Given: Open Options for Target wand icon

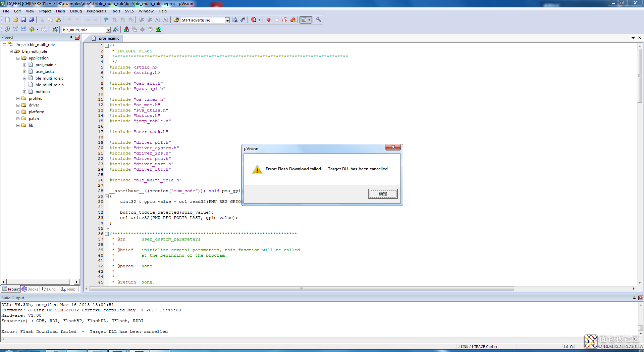Looking at the screenshot, I should (x=116, y=30).
